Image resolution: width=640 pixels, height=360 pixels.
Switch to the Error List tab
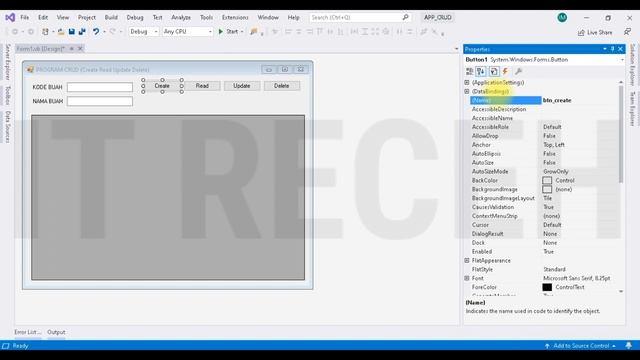28,332
